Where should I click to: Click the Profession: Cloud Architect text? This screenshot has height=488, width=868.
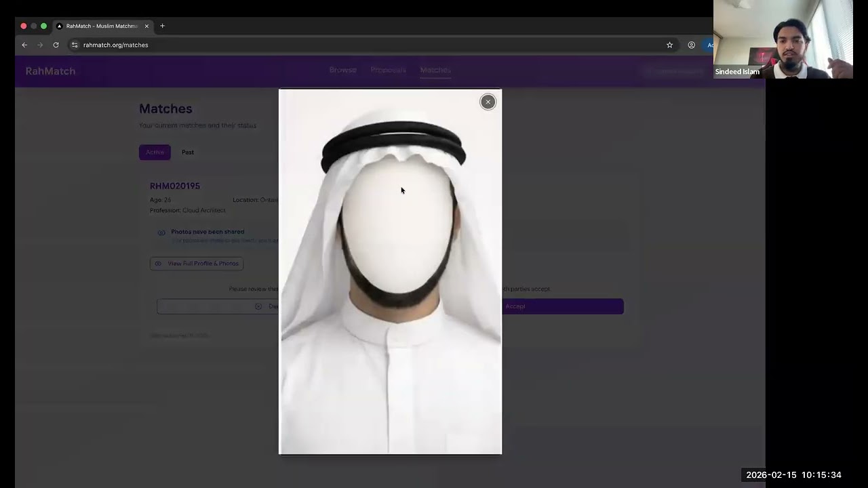pos(188,210)
